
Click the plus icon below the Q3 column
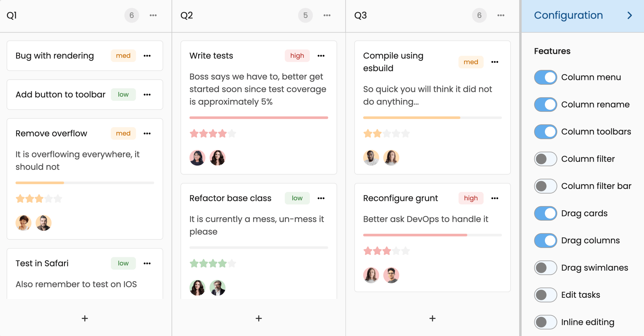pos(432,318)
